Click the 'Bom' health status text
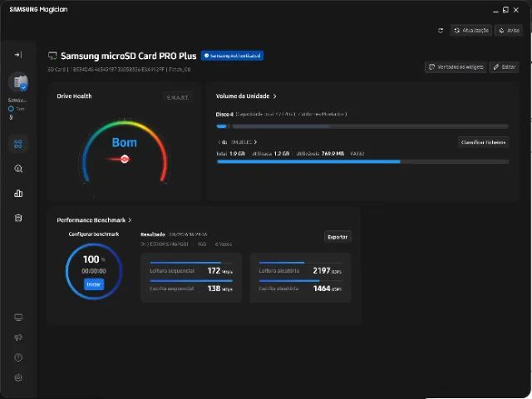Viewport: 532px width, 399px height. pos(125,142)
